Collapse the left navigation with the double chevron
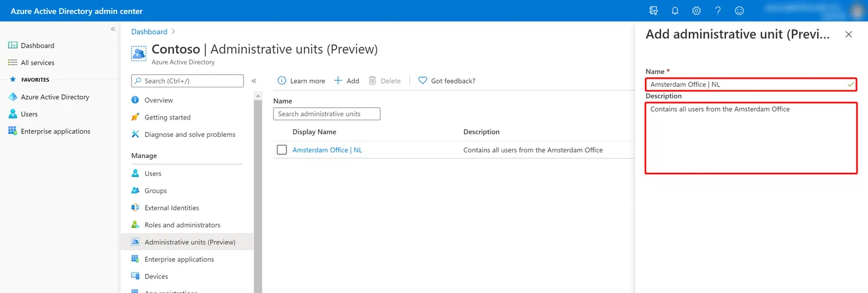Screen dimensions: 868x293 (113, 29)
